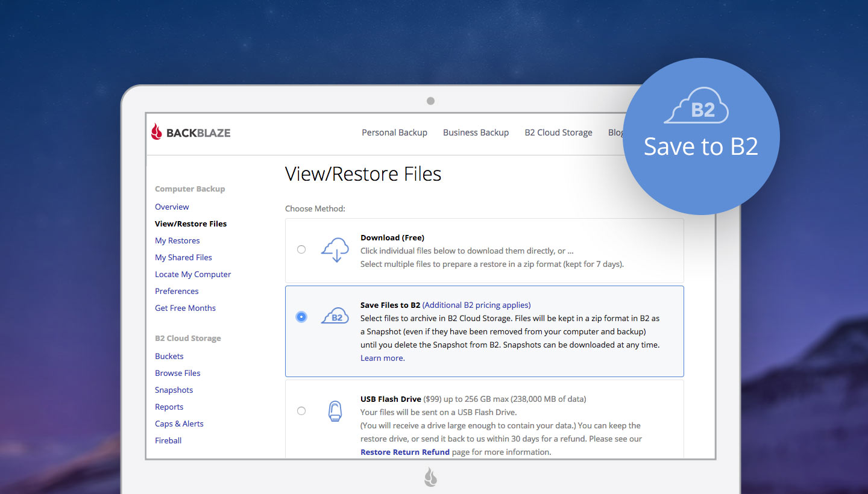Open the Blog link in top navigation
868x494 pixels.
(x=615, y=133)
